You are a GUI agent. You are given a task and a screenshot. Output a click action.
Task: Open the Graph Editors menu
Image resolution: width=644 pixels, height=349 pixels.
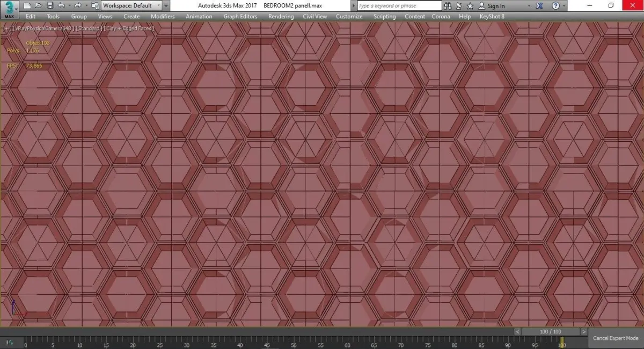240,16
